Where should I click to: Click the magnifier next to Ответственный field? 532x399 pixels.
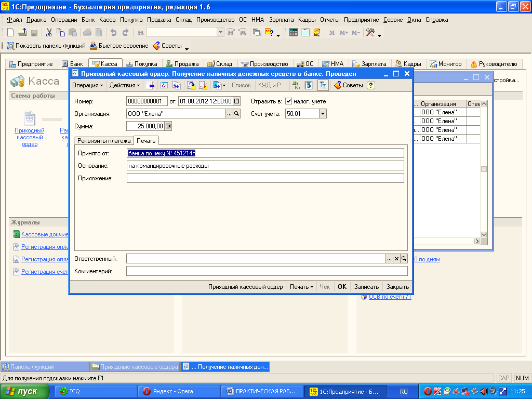click(x=404, y=259)
